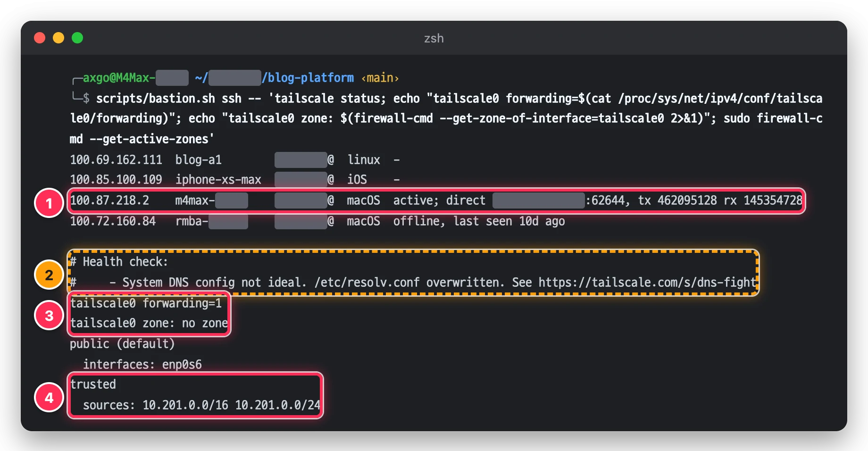The width and height of the screenshot is (868, 451).
Task: Click the zsh window title
Action: coord(434,38)
